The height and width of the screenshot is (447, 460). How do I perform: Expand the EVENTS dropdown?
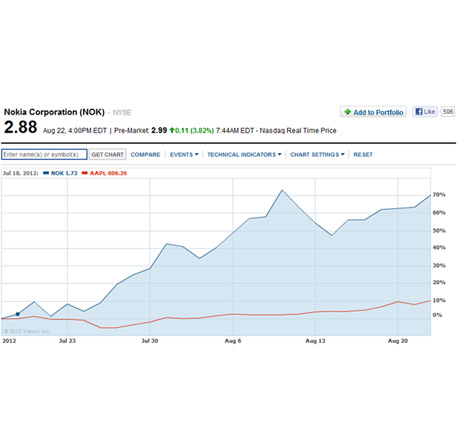[184, 155]
